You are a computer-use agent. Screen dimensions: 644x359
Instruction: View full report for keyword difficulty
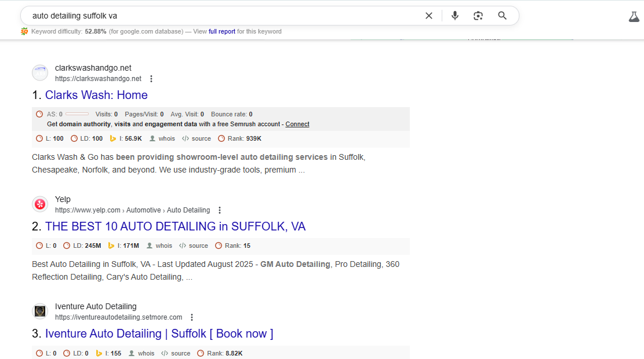[222, 32]
